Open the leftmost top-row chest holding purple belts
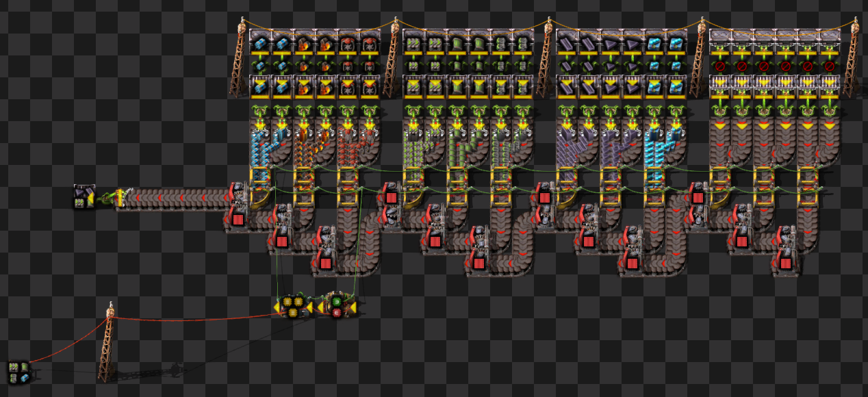868x397 pixels. 567,41
